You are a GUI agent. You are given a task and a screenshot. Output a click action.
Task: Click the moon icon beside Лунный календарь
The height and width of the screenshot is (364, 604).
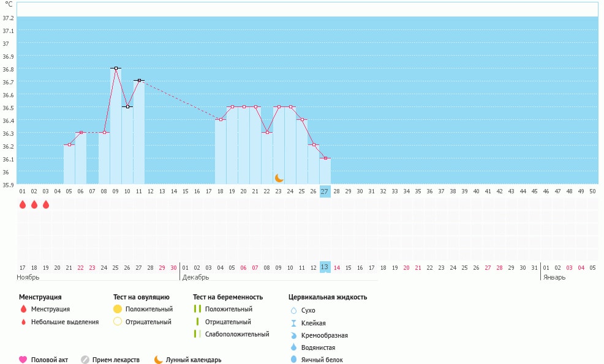click(x=159, y=360)
